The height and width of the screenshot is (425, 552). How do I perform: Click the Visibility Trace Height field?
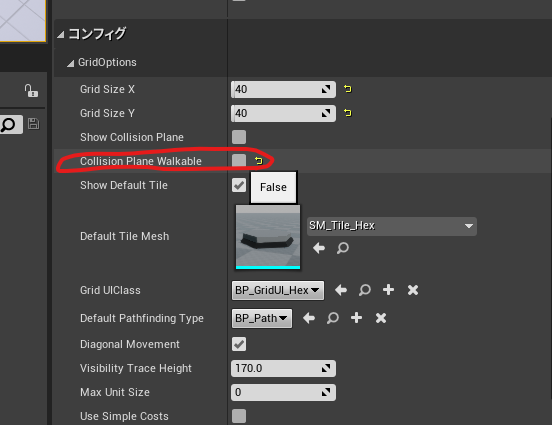(283, 368)
